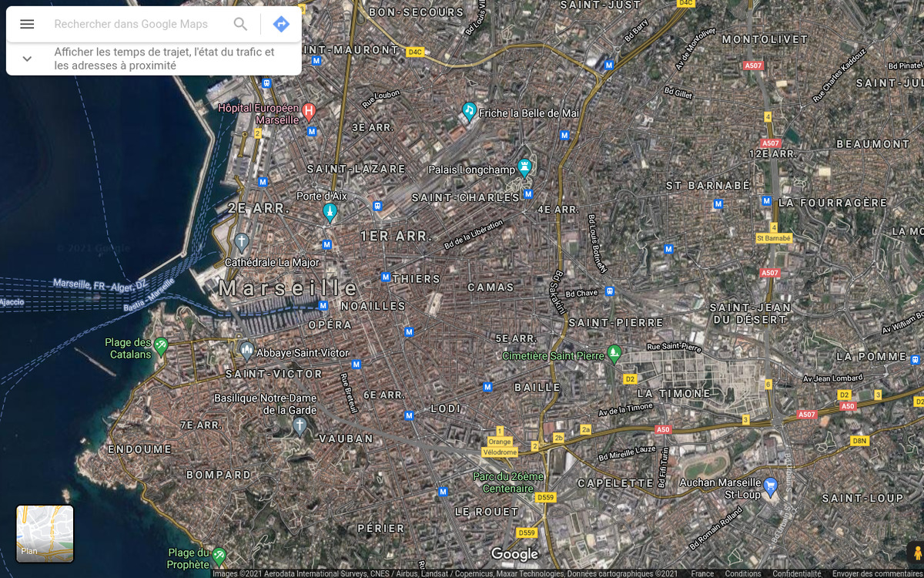The width and height of the screenshot is (924, 578).
Task: Select the Porte d'Aix monument marker
Action: point(330,210)
